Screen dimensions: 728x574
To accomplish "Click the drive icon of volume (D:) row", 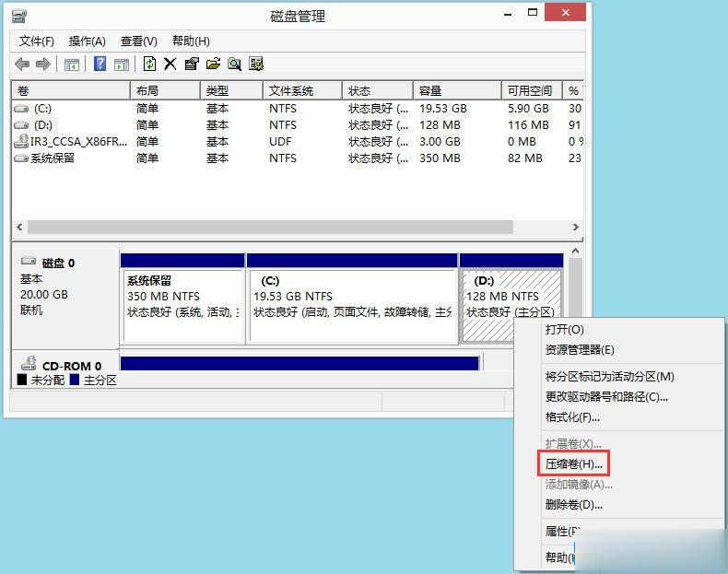I will click(x=21, y=125).
